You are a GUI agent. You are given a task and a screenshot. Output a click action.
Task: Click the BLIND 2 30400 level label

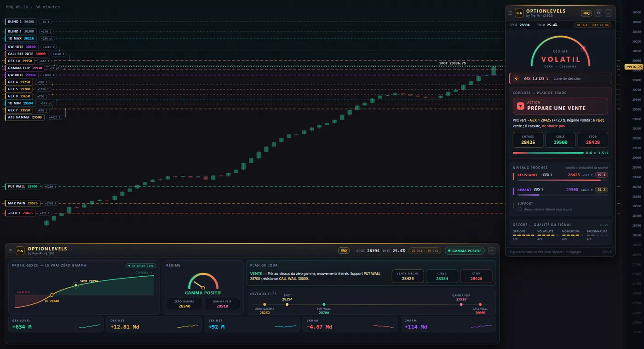pos(21,22)
